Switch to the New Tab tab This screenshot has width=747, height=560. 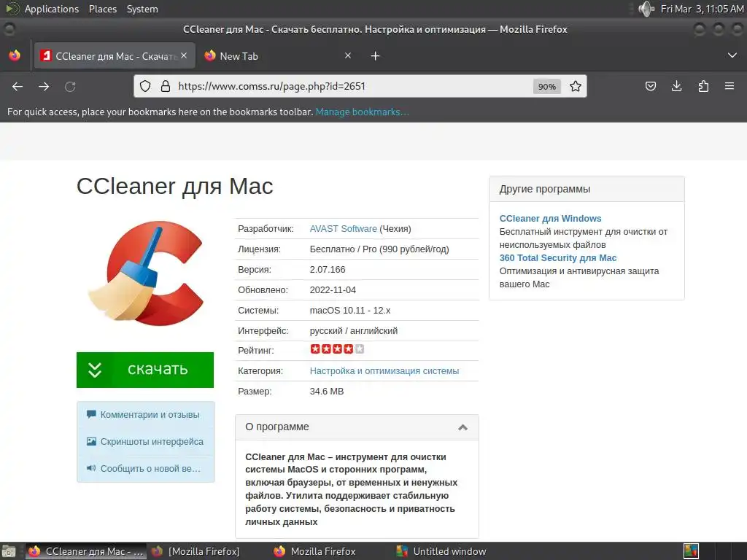[279, 56]
